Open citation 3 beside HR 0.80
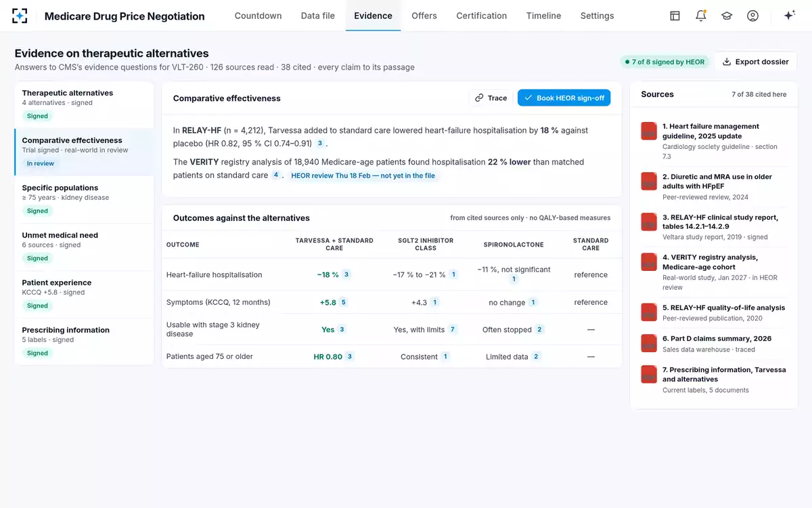Screen dimensions: 812x508 (350, 357)
